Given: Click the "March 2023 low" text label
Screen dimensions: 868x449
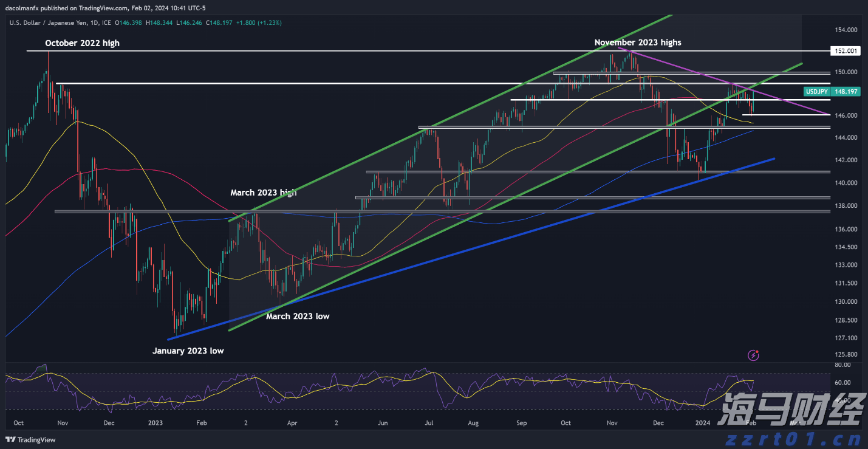Looking at the screenshot, I should click(298, 316).
